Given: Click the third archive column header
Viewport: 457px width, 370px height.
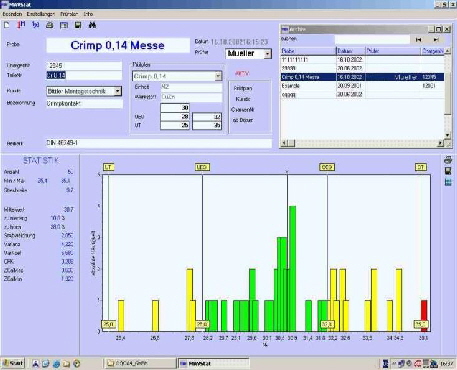Looking at the screenshot, I should [393, 51].
